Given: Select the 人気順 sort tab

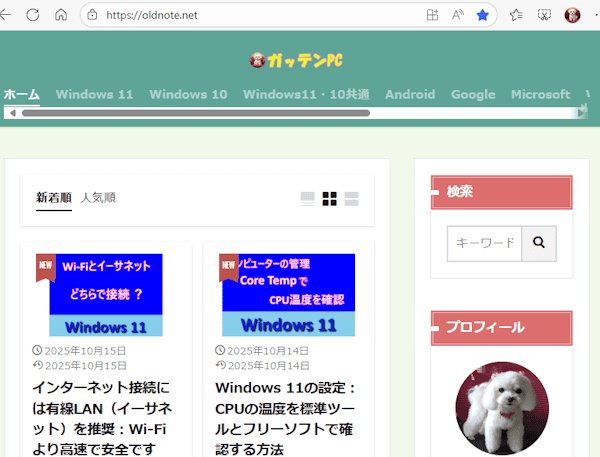Looking at the screenshot, I should 98,198.
